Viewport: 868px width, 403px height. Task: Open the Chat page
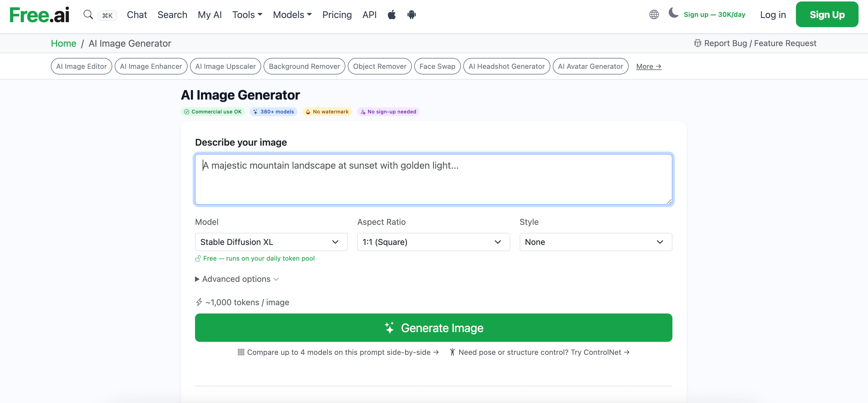point(137,14)
